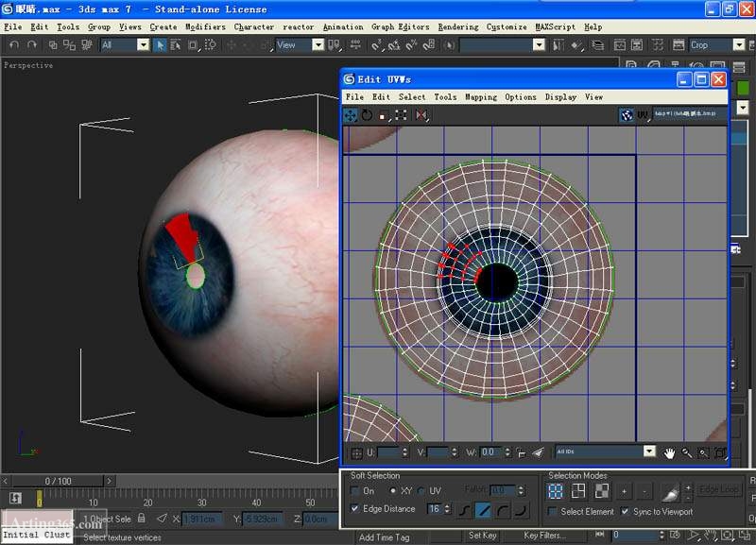Choose the linear falloff curve button

click(483, 510)
